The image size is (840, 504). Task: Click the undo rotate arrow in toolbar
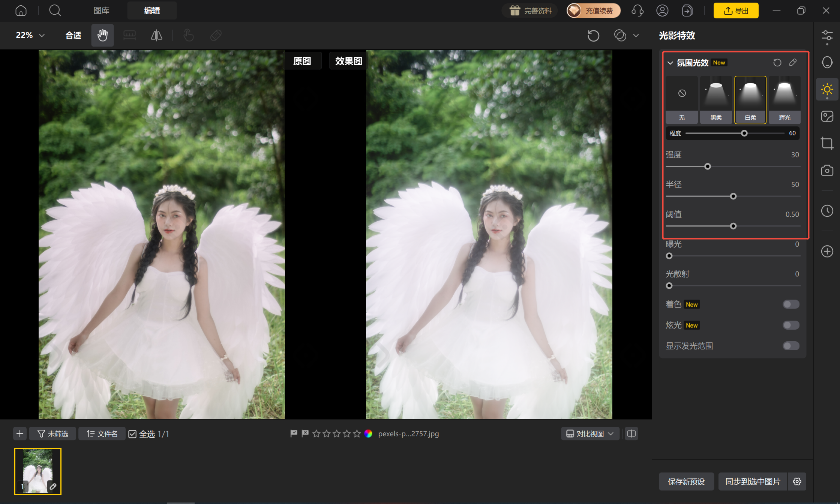pyautogui.click(x=593, y=36)
